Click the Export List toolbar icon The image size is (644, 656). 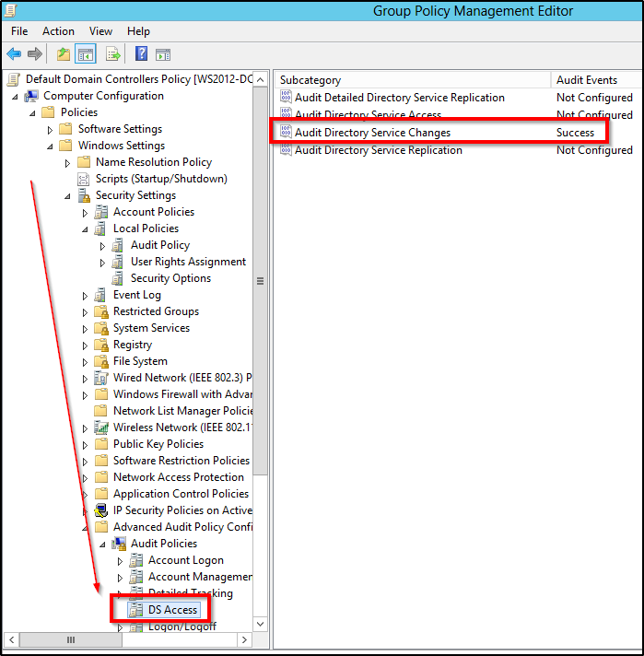(113, 54)
